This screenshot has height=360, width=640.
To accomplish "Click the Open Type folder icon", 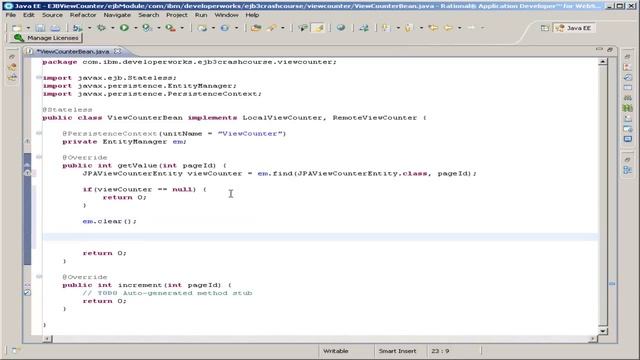I will click(x=256, y=28).
